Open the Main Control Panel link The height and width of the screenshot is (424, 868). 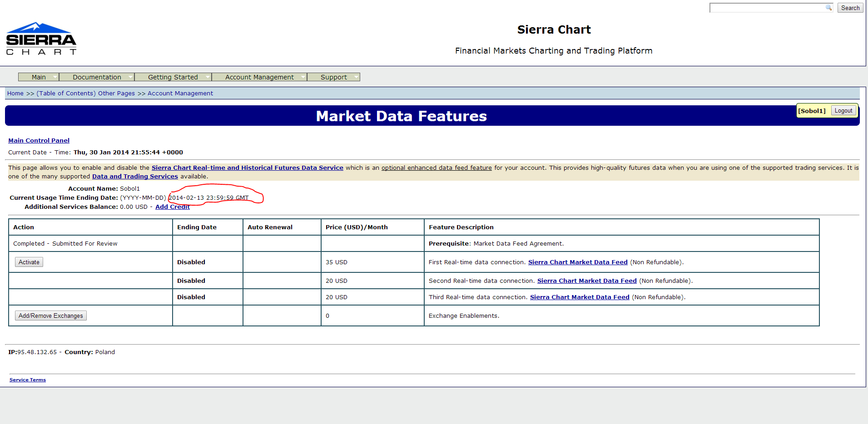[39, 141]
